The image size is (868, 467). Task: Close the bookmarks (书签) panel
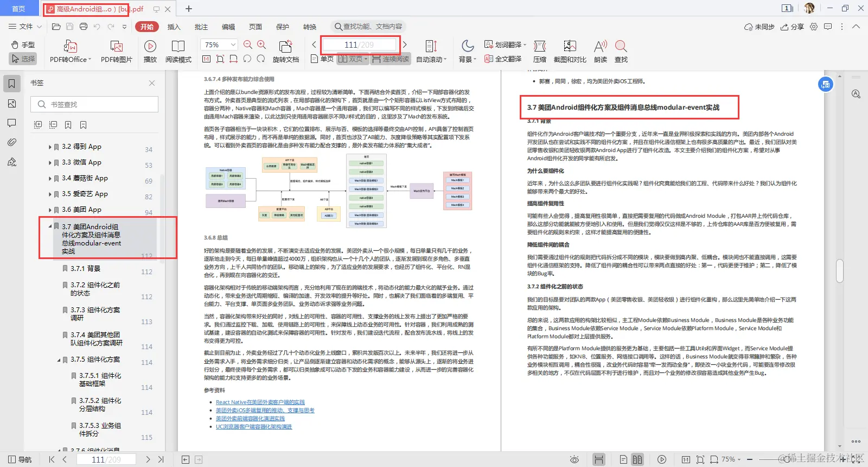pos(152,83)
